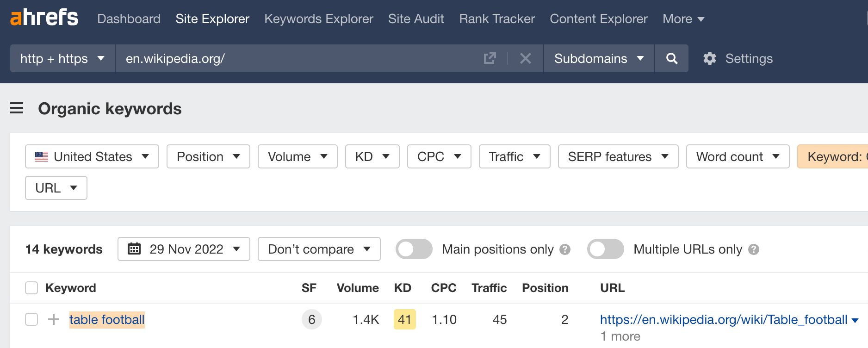The width and height of the screenshot is (868, 348).
Task: Click the calendar icon on the date picker
Action: tap(134, 249)
